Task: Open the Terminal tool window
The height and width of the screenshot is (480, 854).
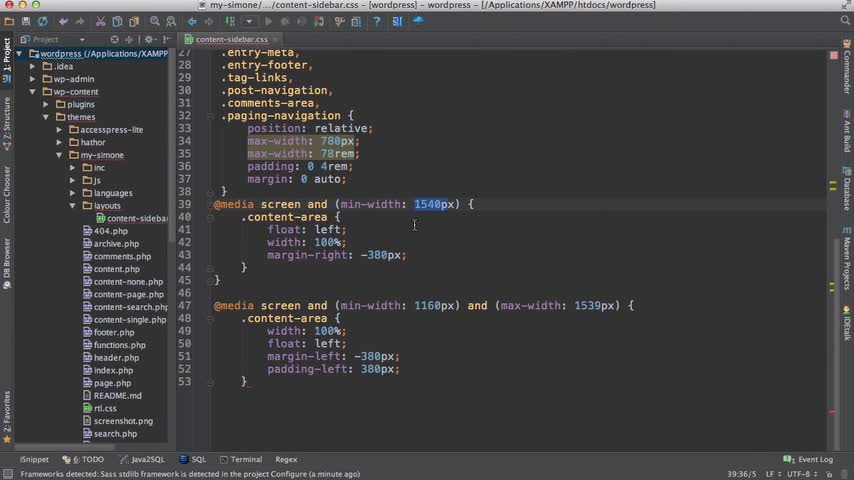Action: coord(241,459)
